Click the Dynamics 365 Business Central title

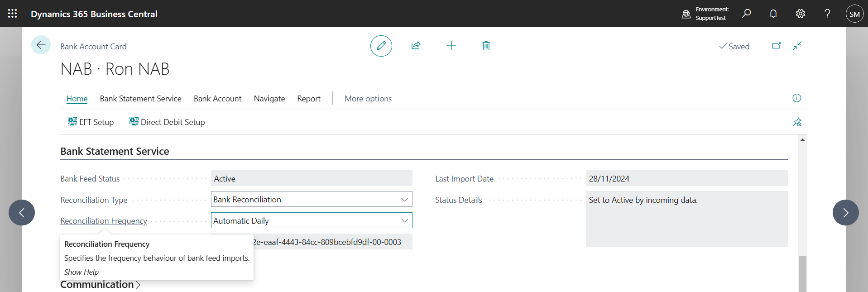(94, 14)
